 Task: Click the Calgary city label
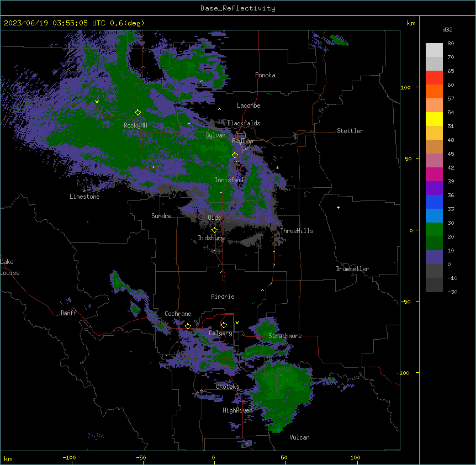coord(220,333)
